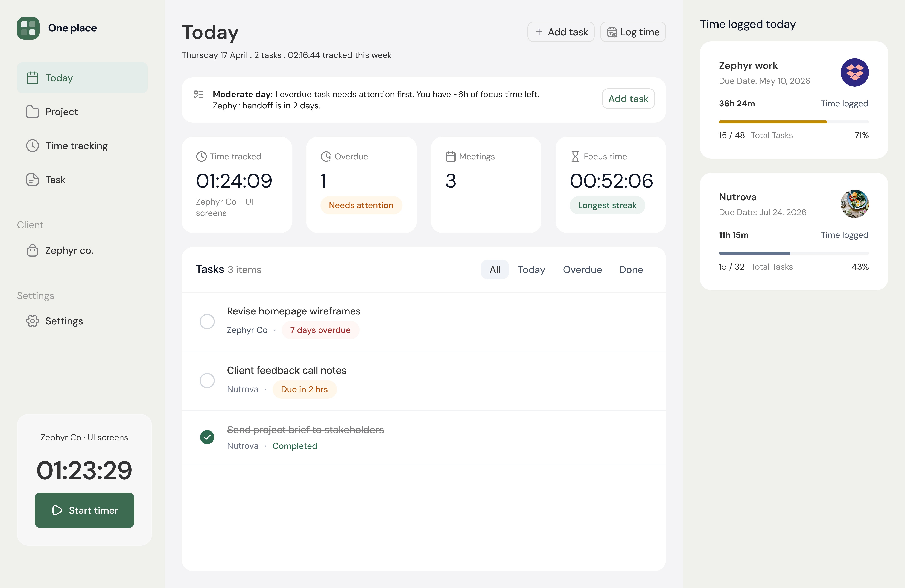Click the gear icon beside Settings

32,321
